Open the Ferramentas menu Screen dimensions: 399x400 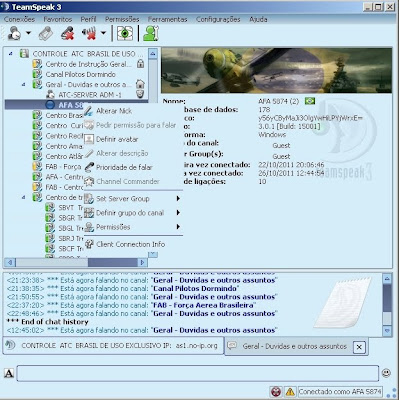tap(167, 19)
